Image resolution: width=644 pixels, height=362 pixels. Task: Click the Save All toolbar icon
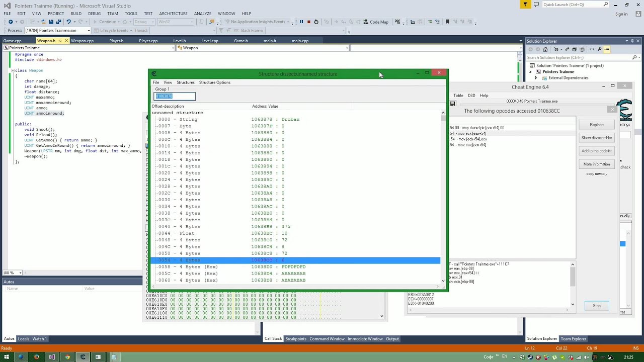pos(58,22)
